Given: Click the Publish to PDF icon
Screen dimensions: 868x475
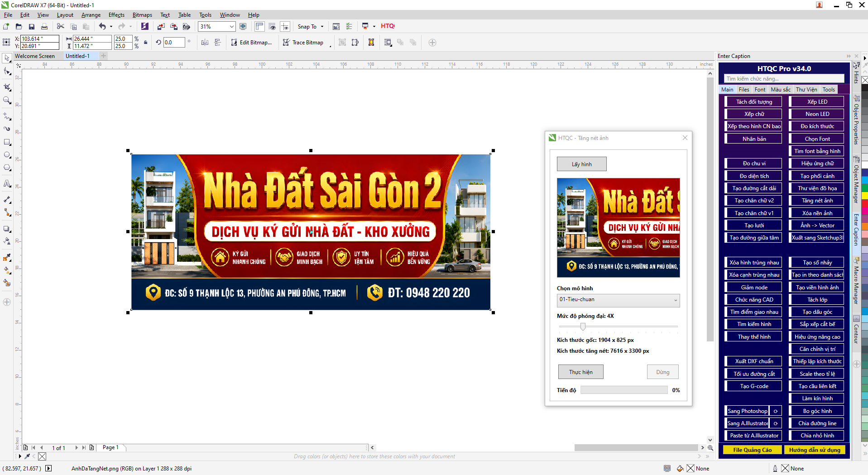Looking at the screenshot, I should [186, 27].
